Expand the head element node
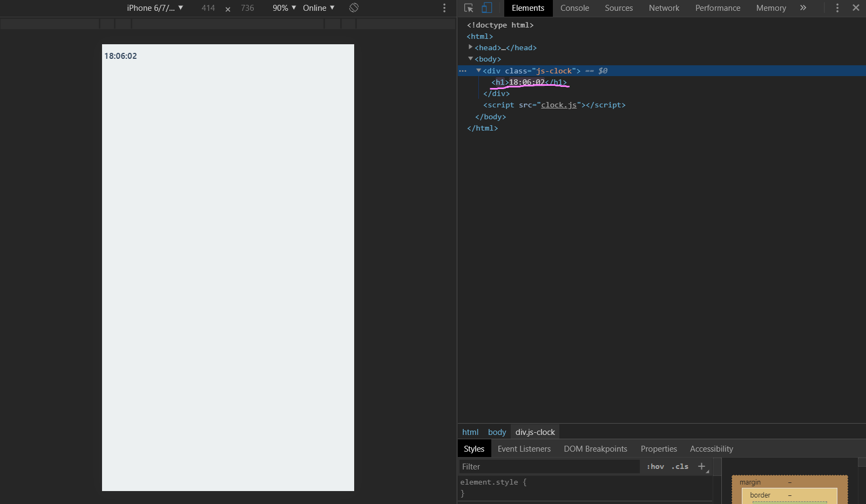This screenshot has height=504, width=866. coord(470,47)
